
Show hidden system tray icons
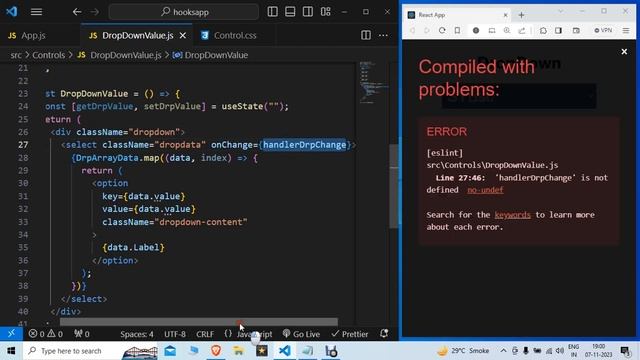[x=503, y=351]
